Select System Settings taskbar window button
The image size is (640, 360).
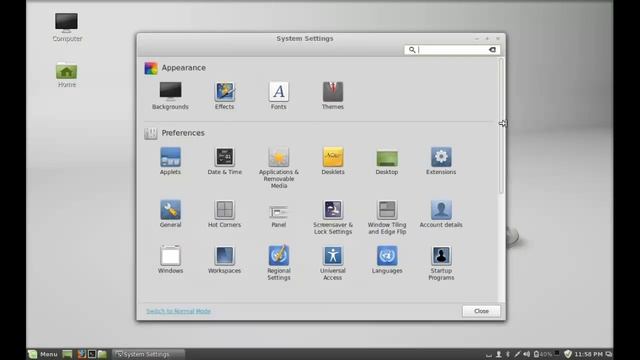149,354
